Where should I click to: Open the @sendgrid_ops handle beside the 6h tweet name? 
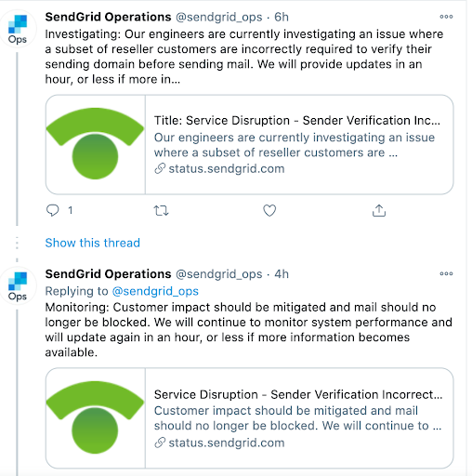219,17
